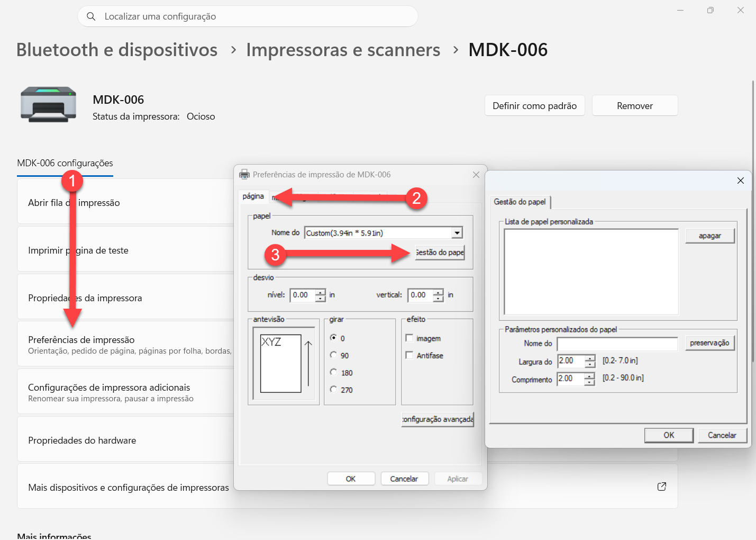Open the external link icon on Mais dispositivos row
This screenshot has height=540, width=756.
pyautogui.click(x=661, y=487)
